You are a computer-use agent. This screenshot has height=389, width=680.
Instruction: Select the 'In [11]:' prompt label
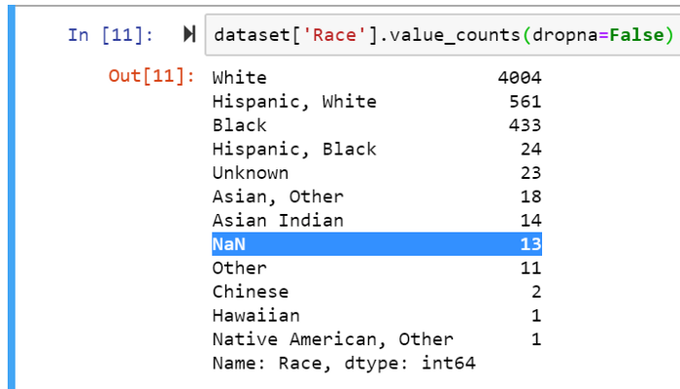click(111, 35)
